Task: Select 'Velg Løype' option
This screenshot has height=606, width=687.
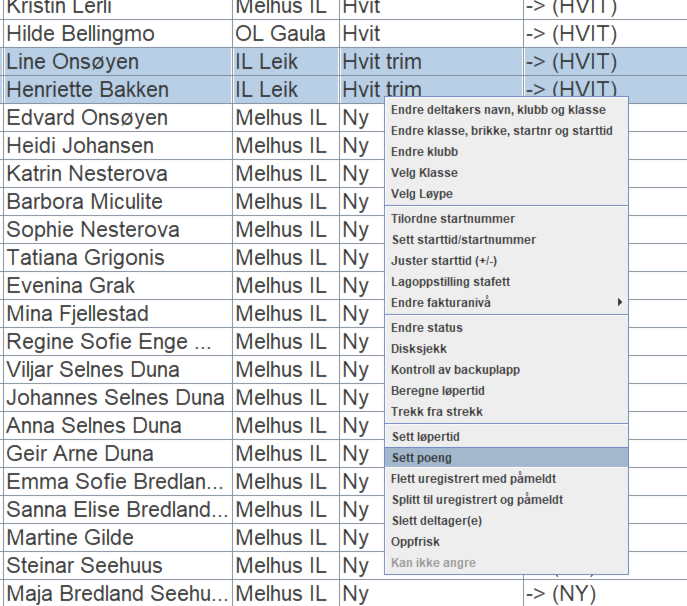Action: [x=422, y=194]
